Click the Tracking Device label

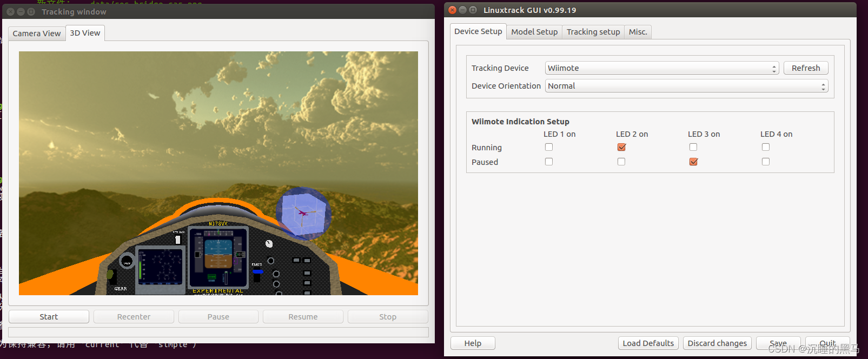pos(500,68)
